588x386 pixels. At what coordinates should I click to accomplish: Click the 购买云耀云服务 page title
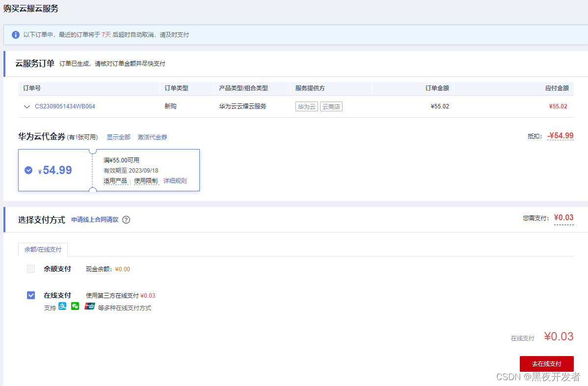[31, 9]
